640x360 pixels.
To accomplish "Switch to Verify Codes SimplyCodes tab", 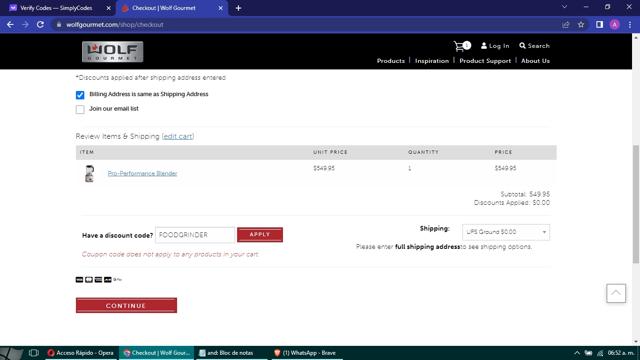I will (56, 8).
